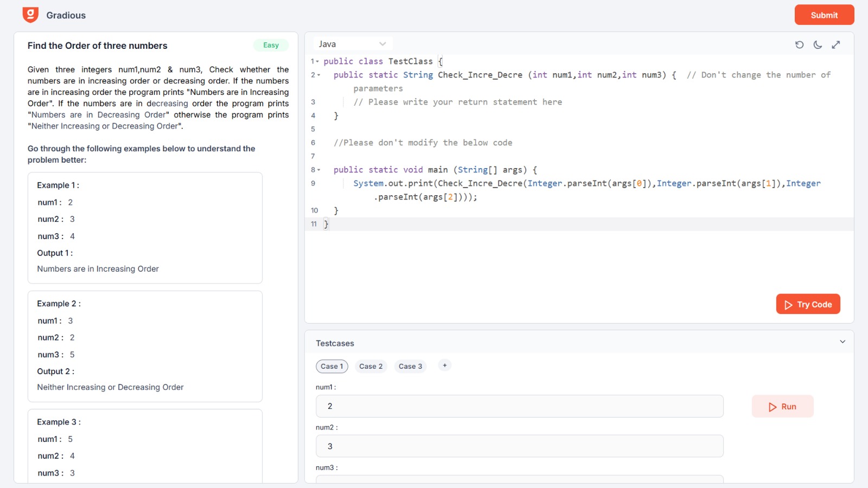Reset the code with the refresh icon
Screen dimensions: 868x488
pos(799,45)
